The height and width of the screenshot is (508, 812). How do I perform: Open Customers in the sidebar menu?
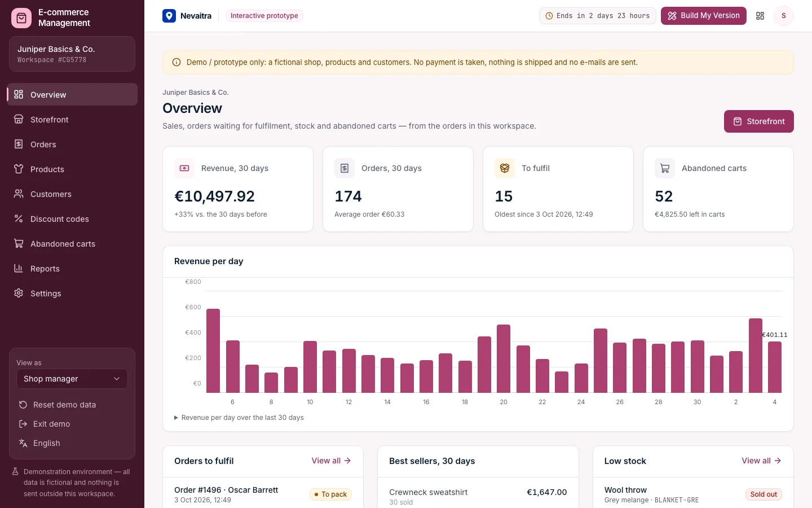coord(72,194)
